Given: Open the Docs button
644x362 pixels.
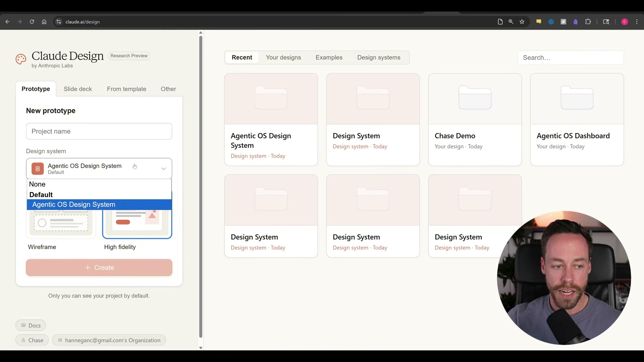Looking at the screenshot, I should coord(31,325).
